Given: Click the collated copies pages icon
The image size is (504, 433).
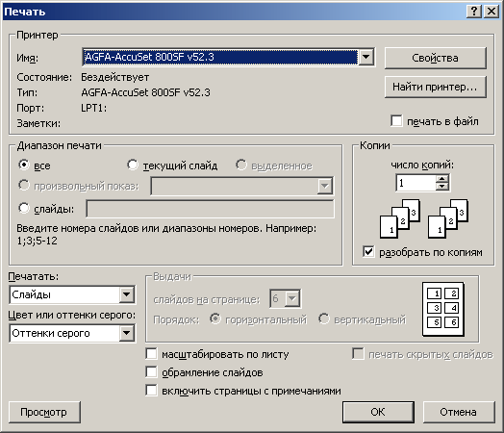Looking at the screenshot, I should tap(424, 219).
